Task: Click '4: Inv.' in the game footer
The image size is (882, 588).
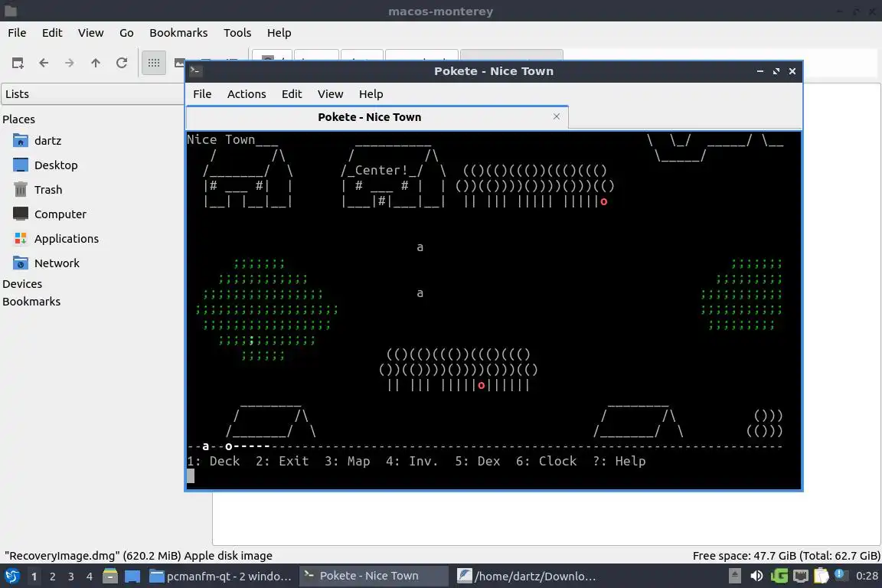Action: coord(413,461)
